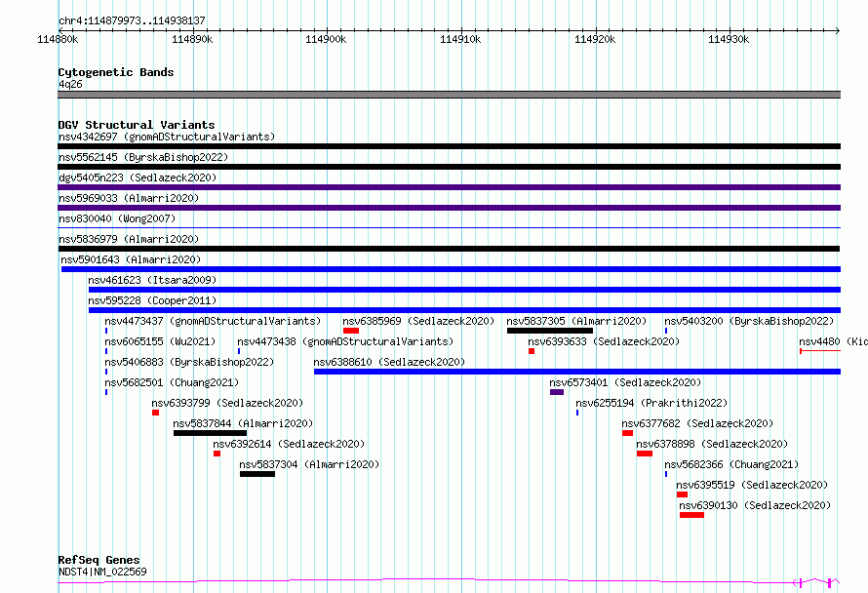This screenshot has width=868, height=593.
Task: Click the 114880k ruler tick label
Action: [x=58, y=39]
